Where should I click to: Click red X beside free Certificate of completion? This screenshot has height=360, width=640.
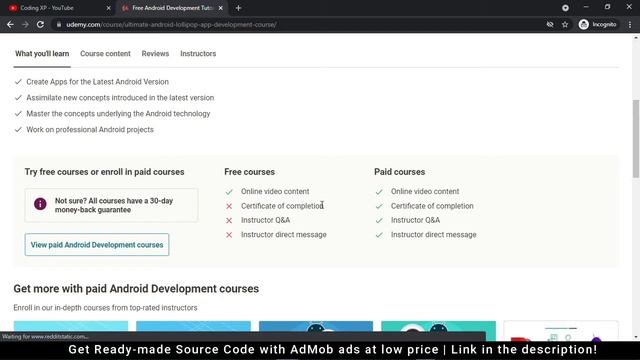229,206
